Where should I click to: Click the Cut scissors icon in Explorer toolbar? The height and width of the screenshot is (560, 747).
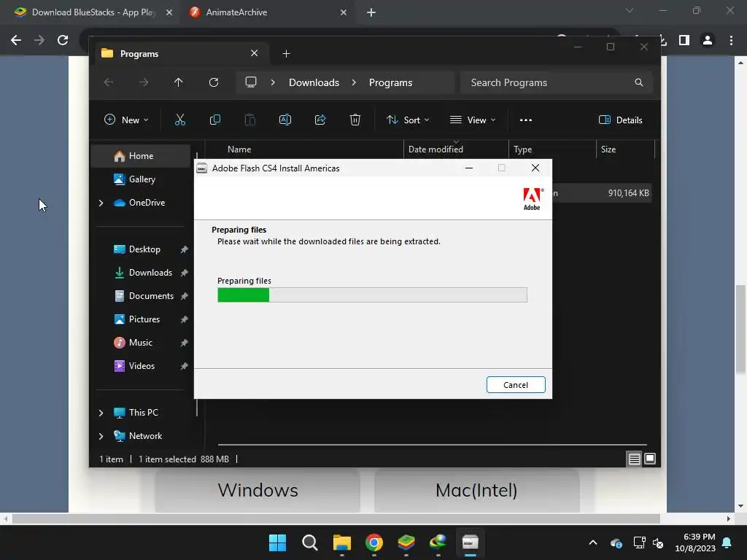click(x=179, y=120)
